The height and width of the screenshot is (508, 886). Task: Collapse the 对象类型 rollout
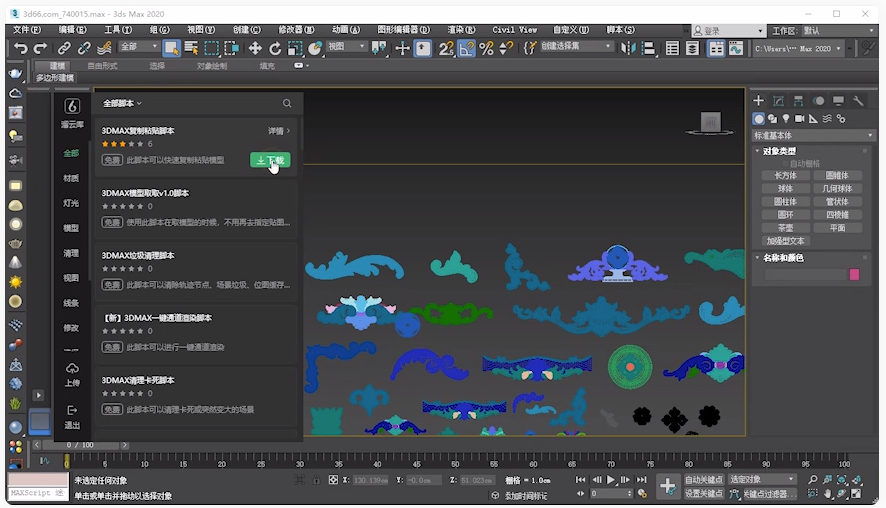pos(779,151)
